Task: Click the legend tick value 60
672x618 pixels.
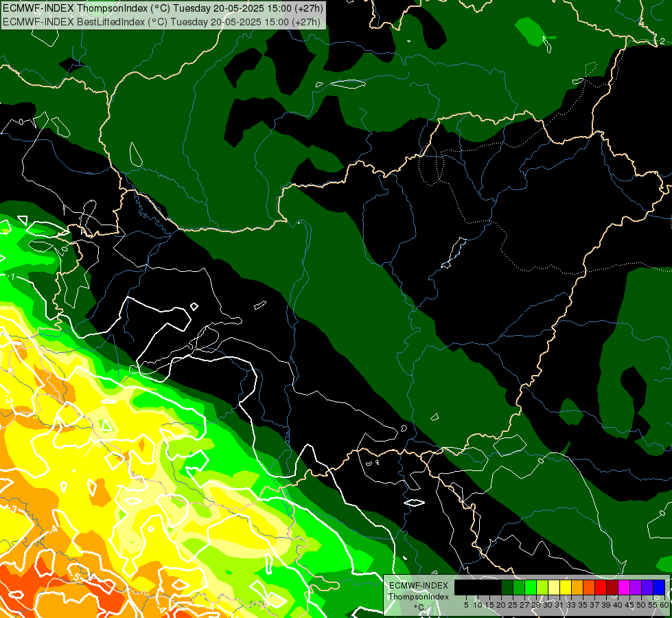Action: (x=664, y=605)
